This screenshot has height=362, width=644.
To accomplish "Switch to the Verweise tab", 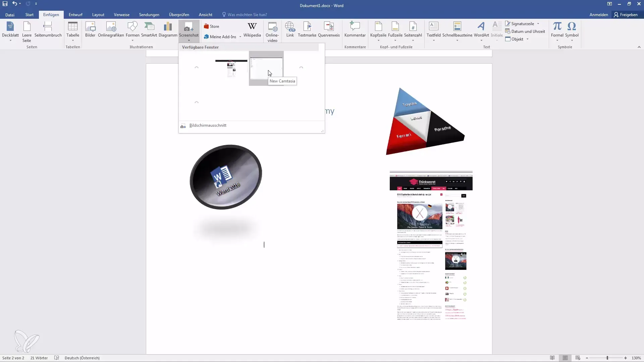I will coord(122,15).
